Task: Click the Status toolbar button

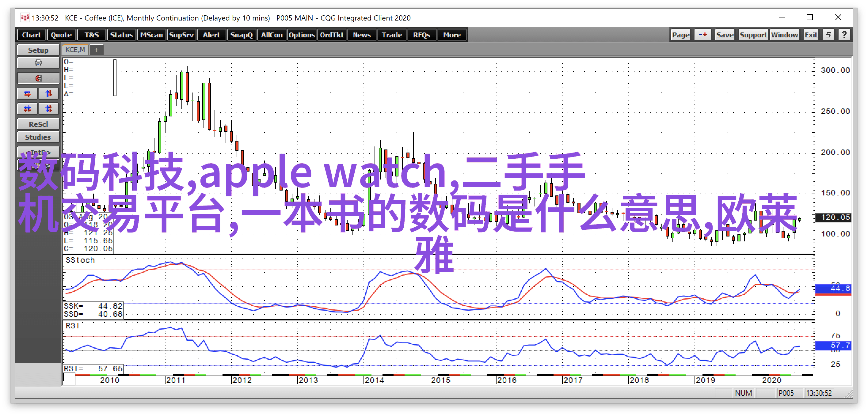Action: click(121, 35)
